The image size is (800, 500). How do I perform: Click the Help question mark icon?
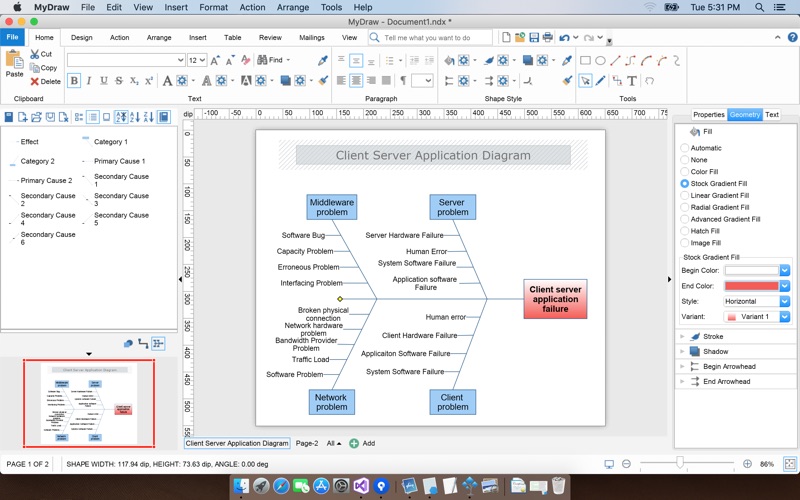tap(792, 37)
